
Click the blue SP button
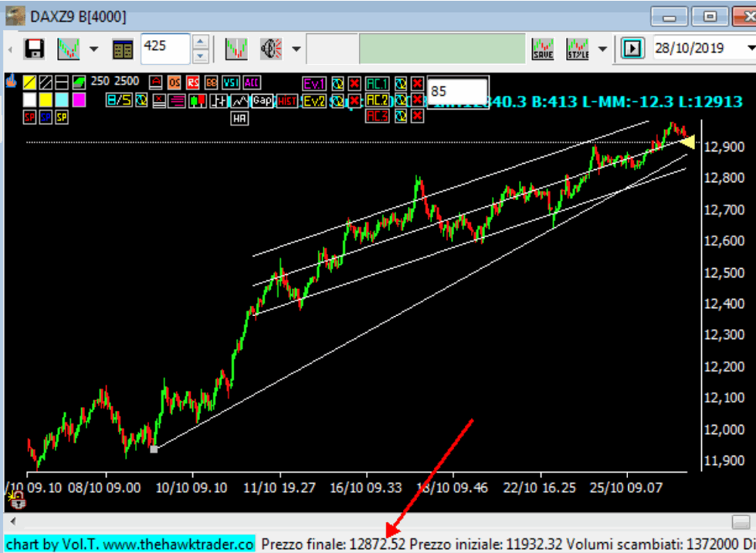(46, 117)
